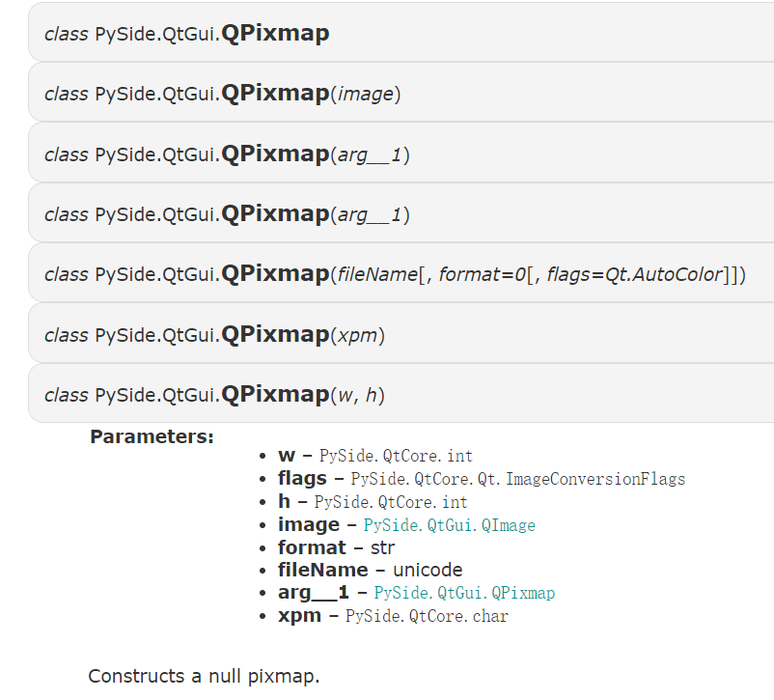
Task: Click the 'arg__1' parameter name in list
Action: click(313, 593)
